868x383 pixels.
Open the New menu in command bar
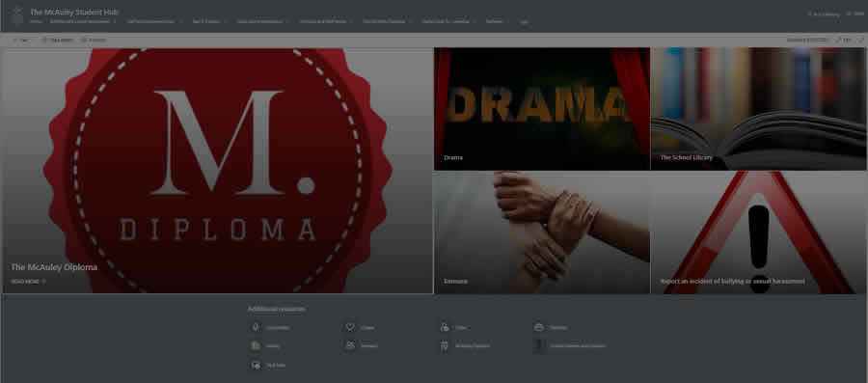[x=23, y=40]
